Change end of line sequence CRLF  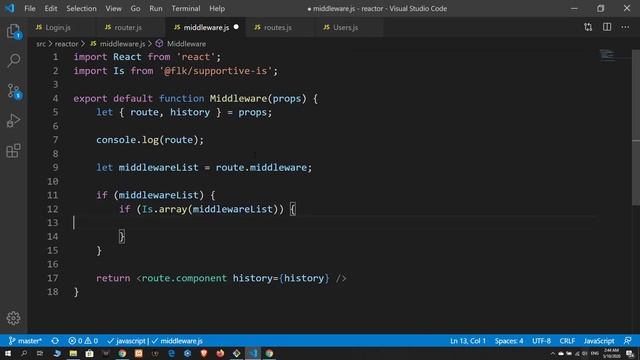(x=567, y=341)
